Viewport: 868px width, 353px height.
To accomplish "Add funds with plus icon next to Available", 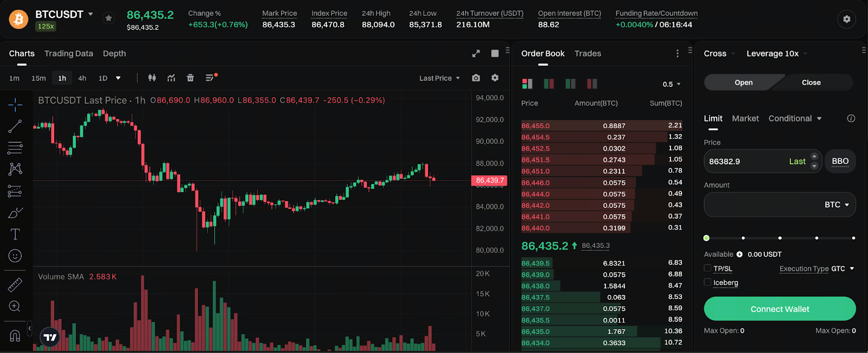I will tap(739, 254).
